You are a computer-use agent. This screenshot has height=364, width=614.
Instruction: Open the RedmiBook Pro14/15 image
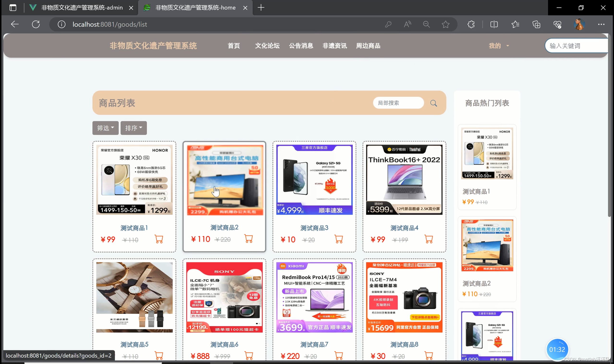point(314,297)
